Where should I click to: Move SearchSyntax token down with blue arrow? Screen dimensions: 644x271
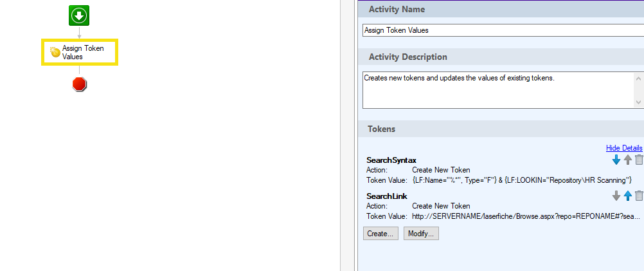point(616,160)
